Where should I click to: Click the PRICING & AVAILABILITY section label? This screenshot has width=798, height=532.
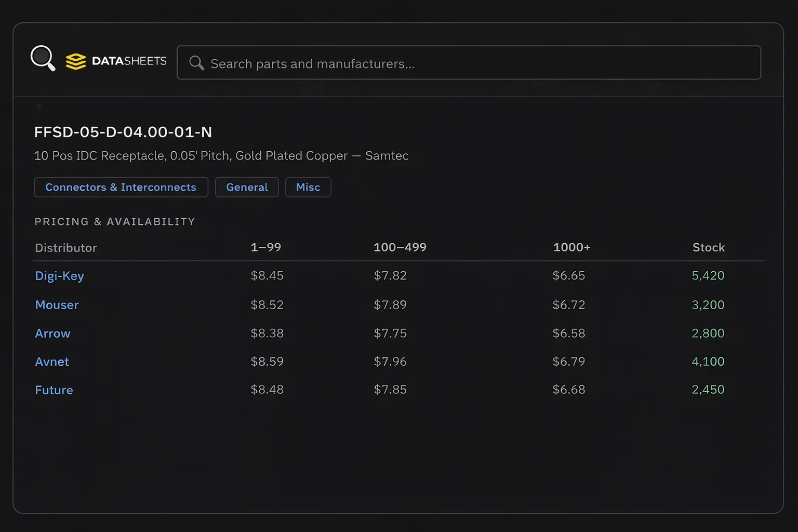pos(115,222)
